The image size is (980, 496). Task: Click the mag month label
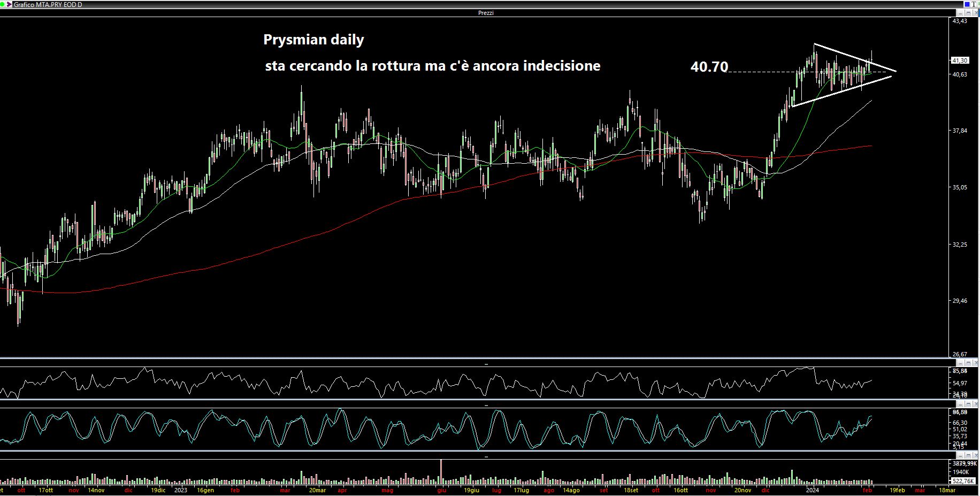387,490
